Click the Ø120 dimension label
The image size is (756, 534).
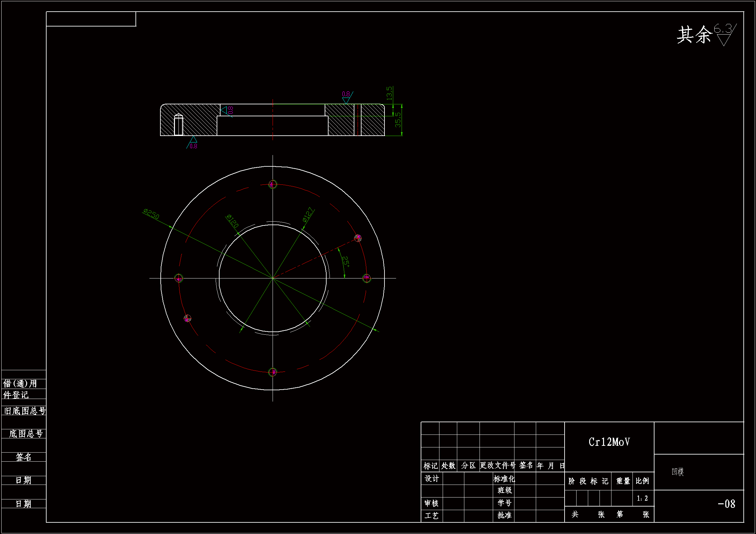coord(232,221)
